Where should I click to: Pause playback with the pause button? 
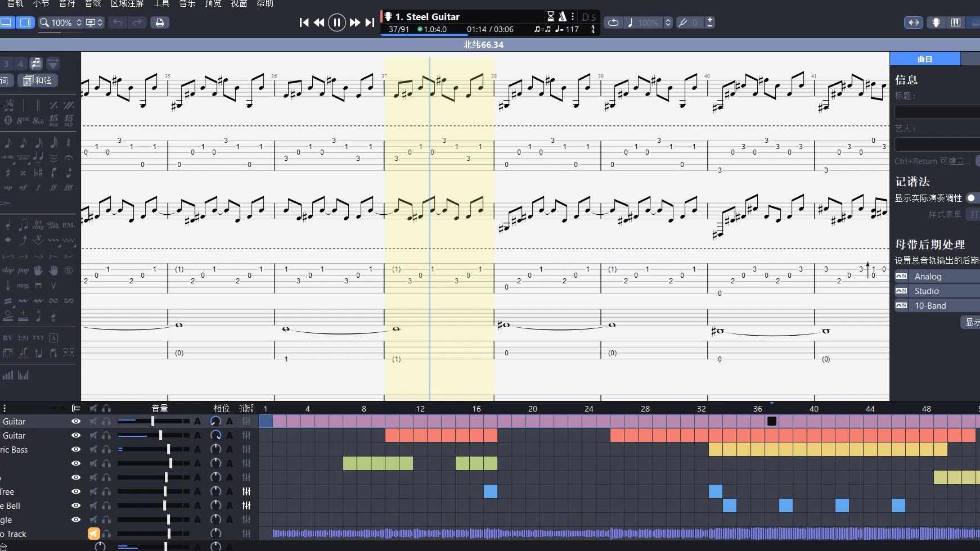(x=336, y=22)
